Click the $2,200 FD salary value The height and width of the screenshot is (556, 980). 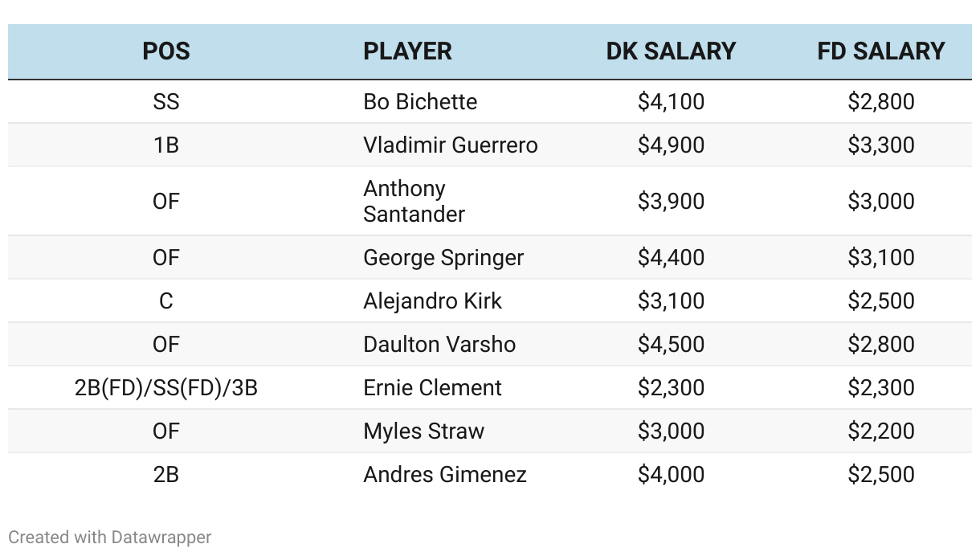(881, 431)
